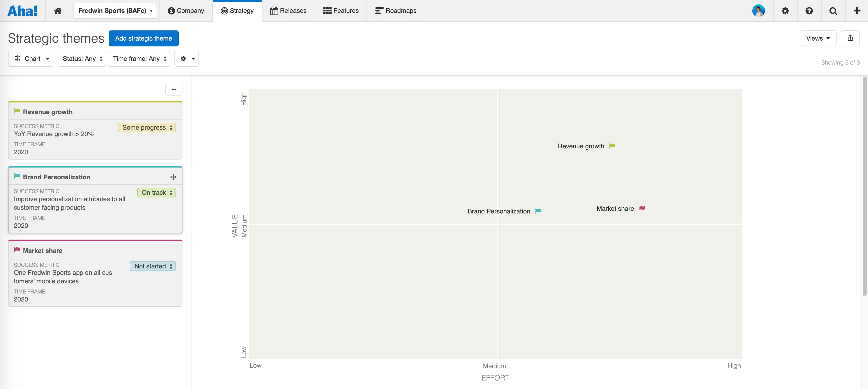Screen dimensions: 868x389
Task: Click the help question mark icon
Action: 809,11
